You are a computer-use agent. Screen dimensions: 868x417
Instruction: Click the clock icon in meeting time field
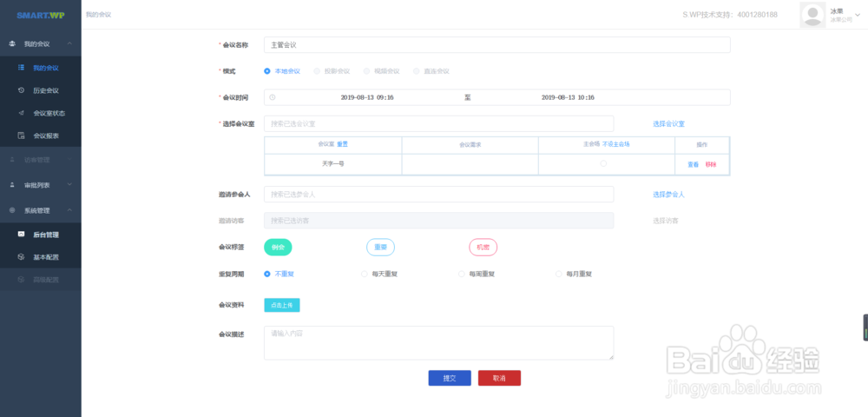pos(272,97)
